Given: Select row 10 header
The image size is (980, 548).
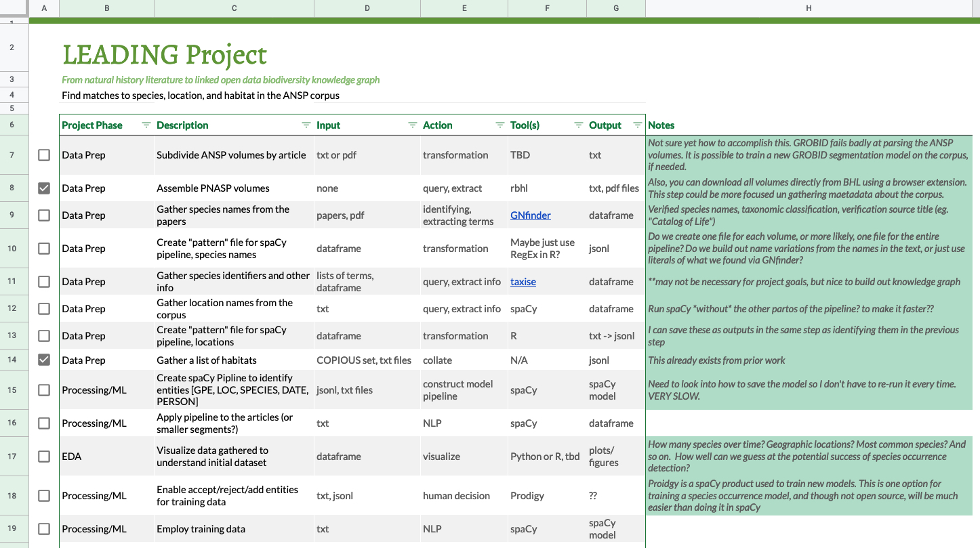Looking at the screenshot, I should 14,249.
